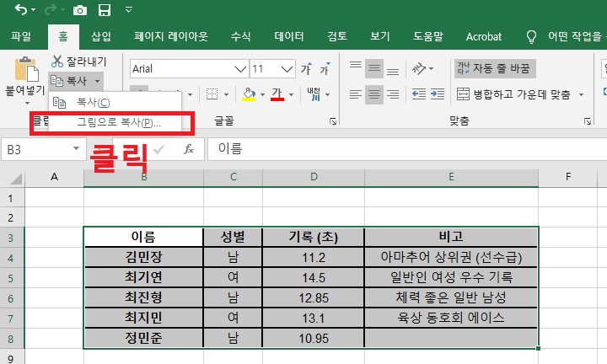Click 잘라내기 scissors button
The width and height of the screenshot is (607, 364).
coord(78,62)
